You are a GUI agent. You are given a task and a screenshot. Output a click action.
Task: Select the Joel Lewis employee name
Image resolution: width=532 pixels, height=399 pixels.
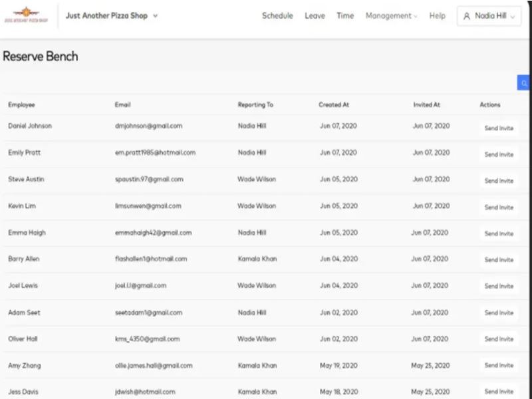point(23,286)
